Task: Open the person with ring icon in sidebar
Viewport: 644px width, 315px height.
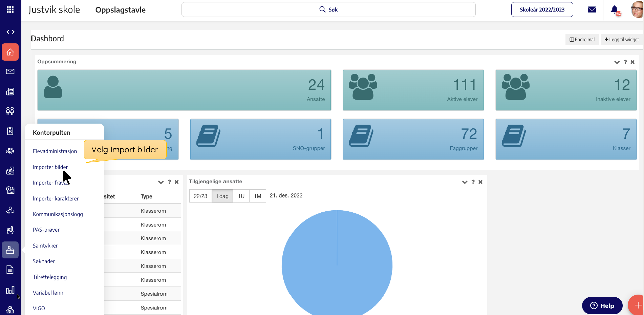Action: (10, 210)
